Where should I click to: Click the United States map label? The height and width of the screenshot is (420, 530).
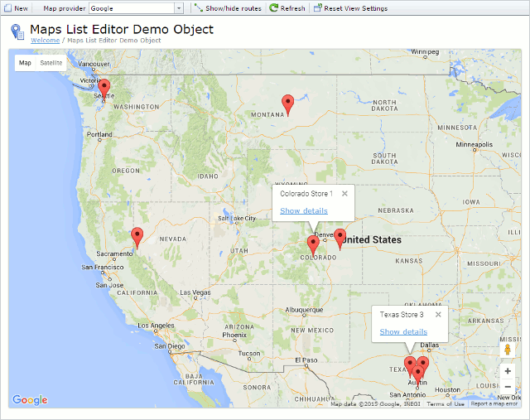pyautogui.click(x=372, y=239)
